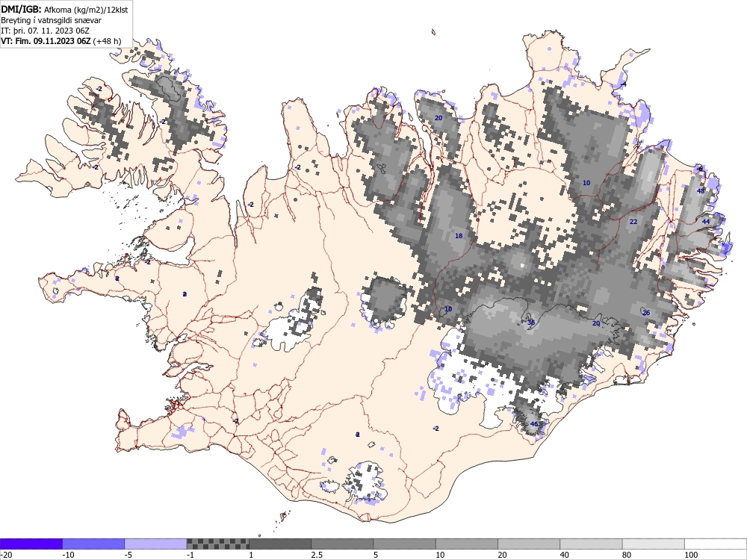747x560 pixels.
Task: Click the dark blue -20 to -10 legend swatch
Action: (31, 544)
